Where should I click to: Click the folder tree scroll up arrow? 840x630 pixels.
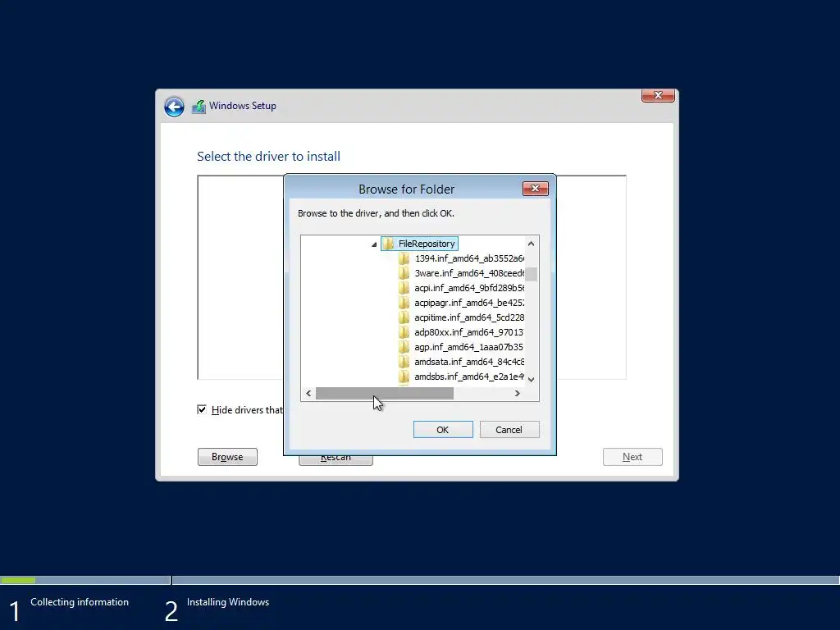pos(531,244)
